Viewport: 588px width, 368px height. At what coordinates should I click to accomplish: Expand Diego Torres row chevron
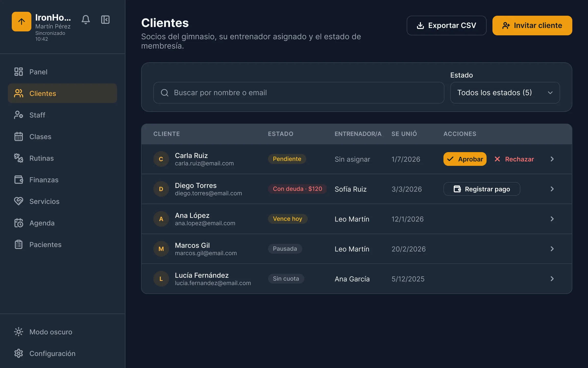click(x=552, y=189)
